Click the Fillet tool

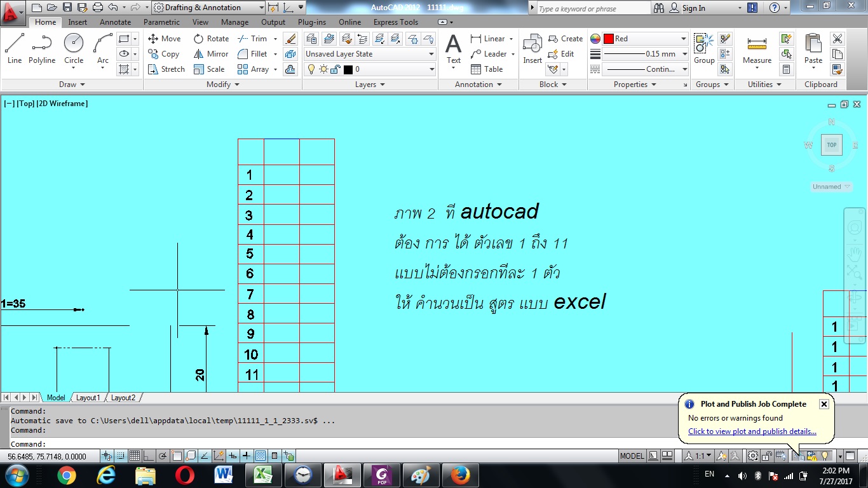click(x=252, y=54)
